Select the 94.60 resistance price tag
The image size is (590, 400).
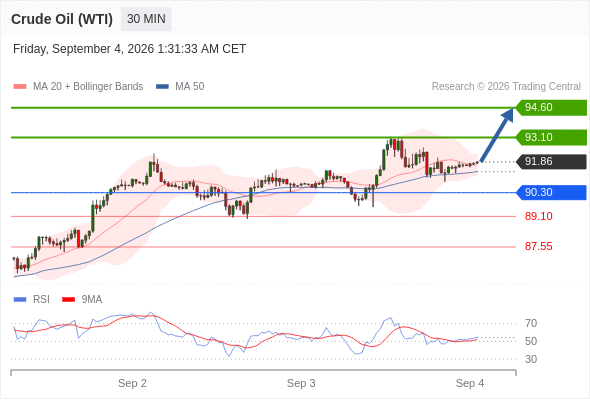pyautogui.click(x=551, y=108)
